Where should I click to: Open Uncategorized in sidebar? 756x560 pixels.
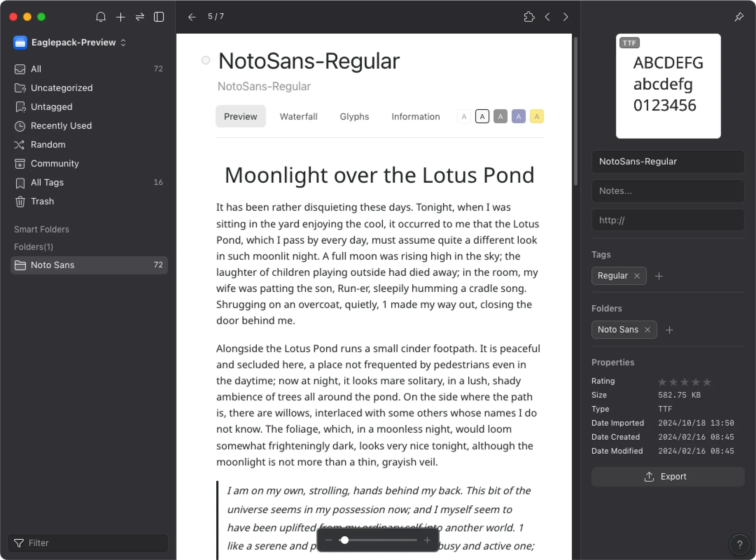click(89, 88)
